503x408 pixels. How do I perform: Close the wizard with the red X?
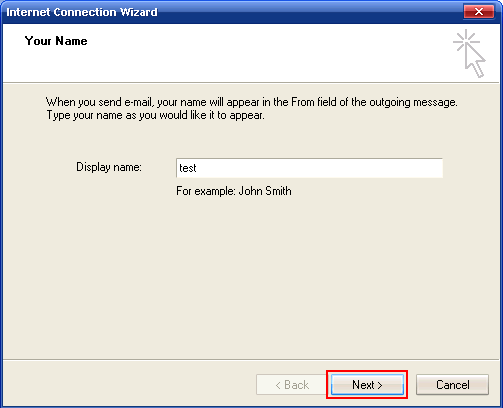coord(479,12)
